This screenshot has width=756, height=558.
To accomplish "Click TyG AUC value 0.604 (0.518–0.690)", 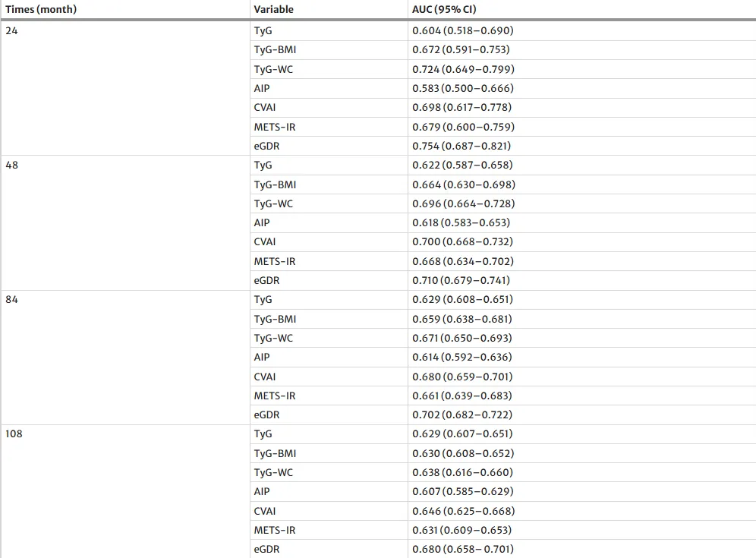I will click(x=463, y=30).
